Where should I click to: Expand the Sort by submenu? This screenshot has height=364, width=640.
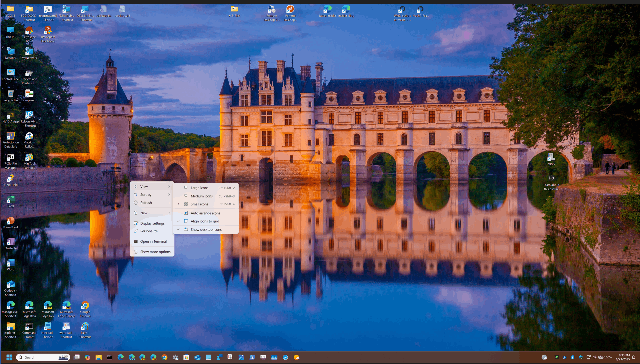pyautogui.click(x=152, y=195)
